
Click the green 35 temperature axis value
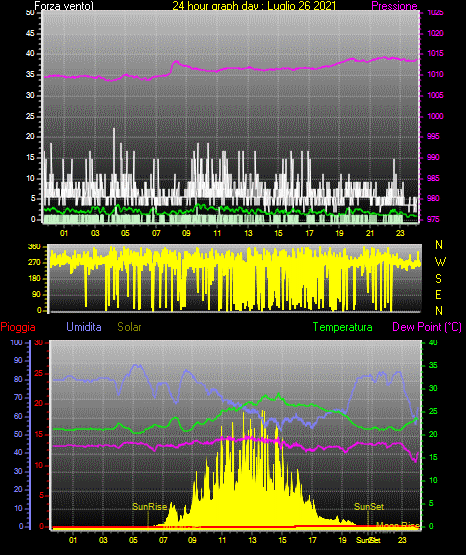(x=433, y=366)
